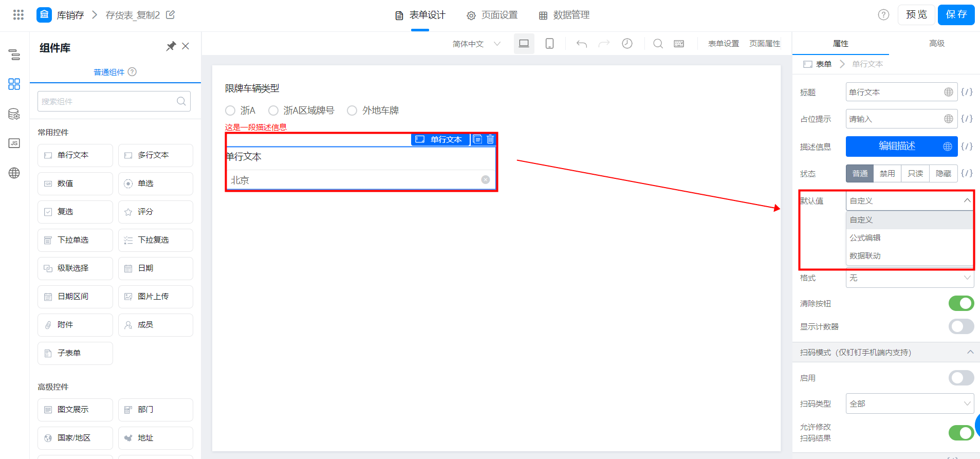This screenshot has height=459, width=980.
Task: Set state to 禁用
Action: click(x=887, y=174)
